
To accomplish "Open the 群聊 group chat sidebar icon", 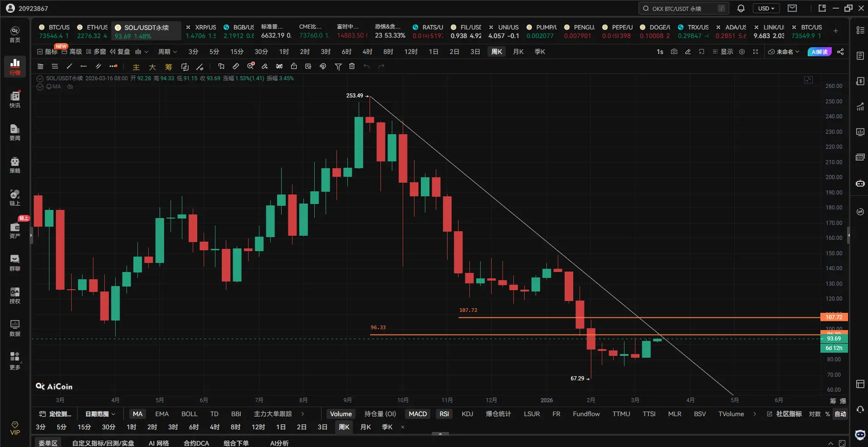I will (15, 262).
